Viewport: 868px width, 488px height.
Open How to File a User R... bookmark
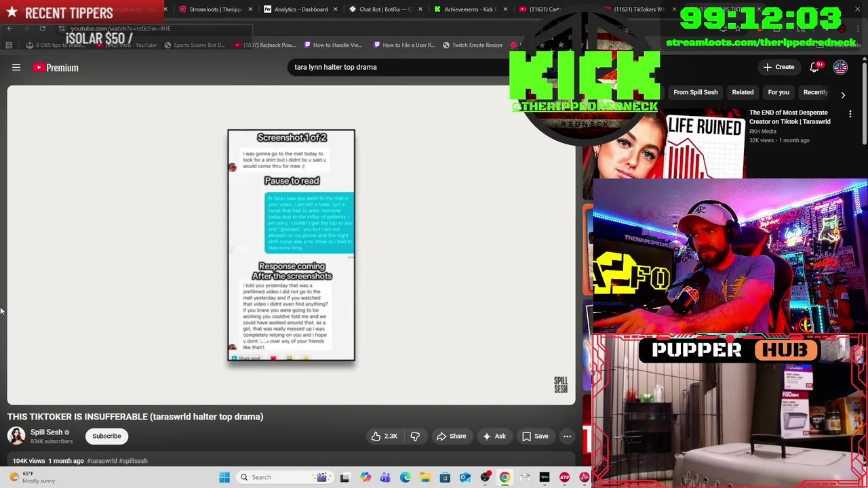click(x=404, y=45)
